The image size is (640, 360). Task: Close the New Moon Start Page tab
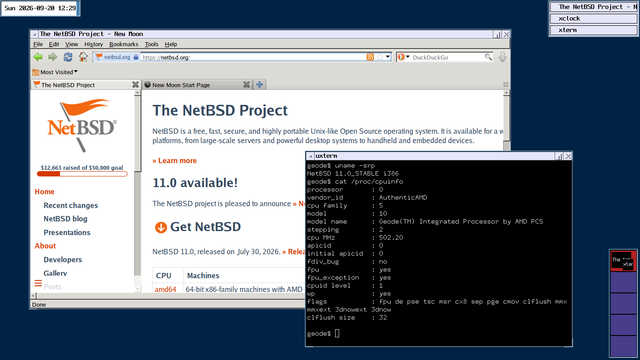tap(246, 84)
